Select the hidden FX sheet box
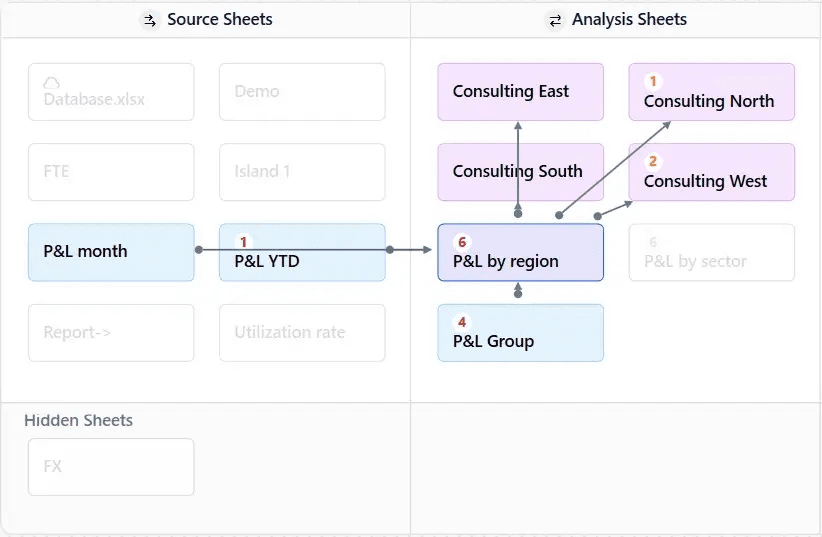The image size is (822, 537). [x=111, y=467]
